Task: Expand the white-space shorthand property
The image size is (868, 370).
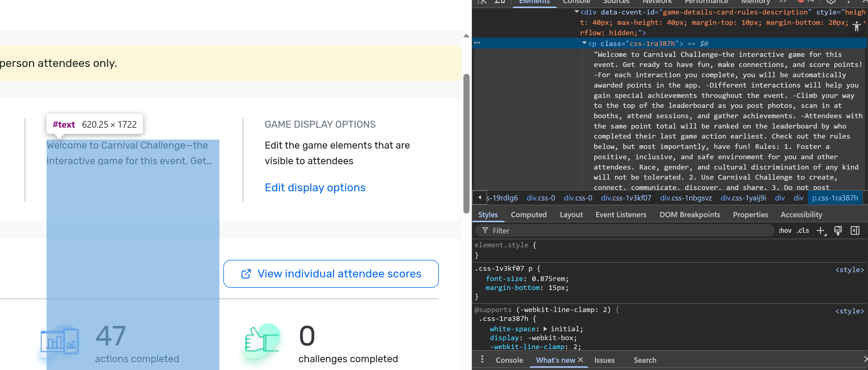Action: (545, 329)
